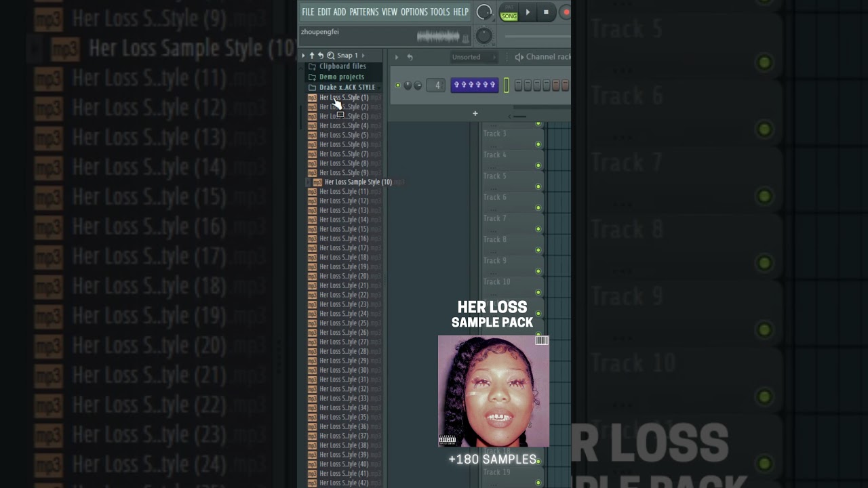Open the HELP menu

click(461, 12)
